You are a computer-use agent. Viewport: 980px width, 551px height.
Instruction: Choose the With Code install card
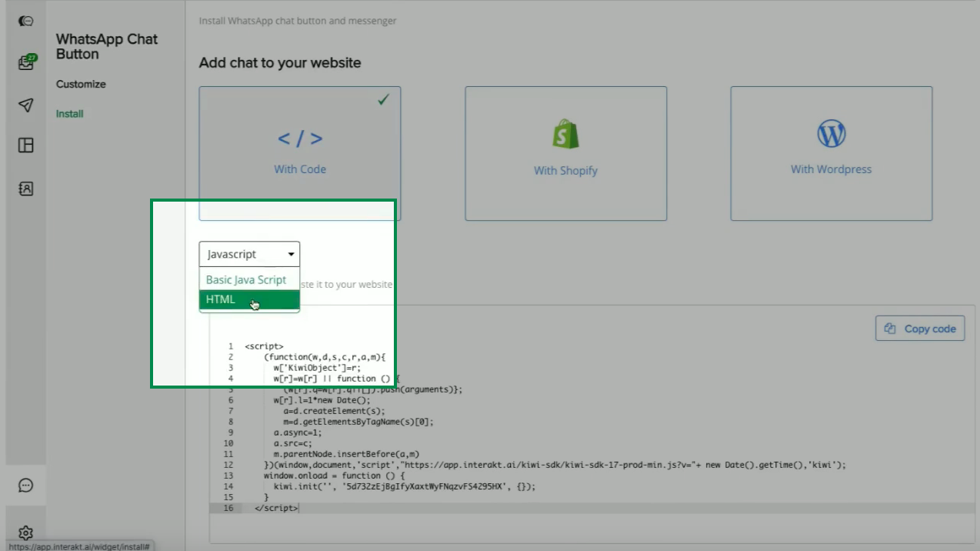(300, 153)
